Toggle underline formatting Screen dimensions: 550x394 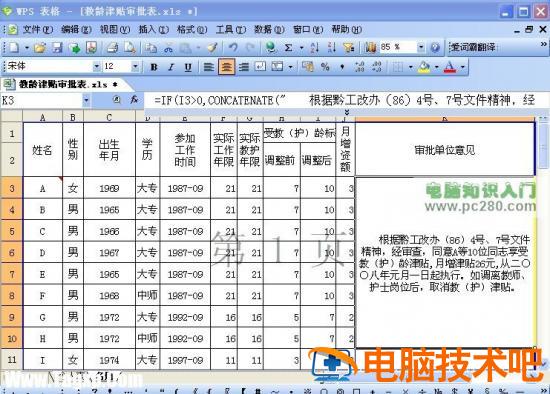[x=188, y=67]
